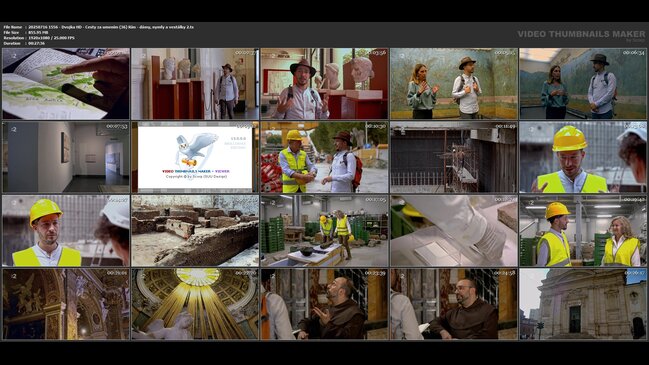Click the File Name text in header
649x365 pixels.
pyautogui.click(x=13, y=27)
